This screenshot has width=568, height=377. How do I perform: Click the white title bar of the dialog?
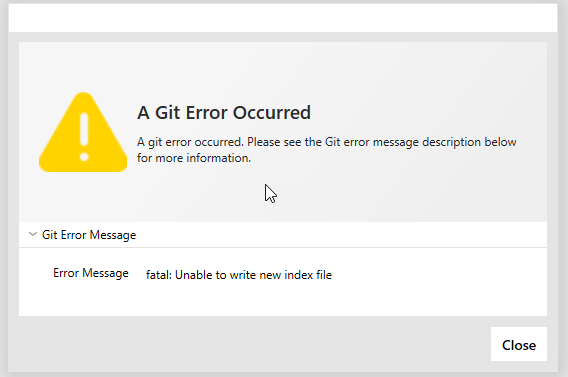[x=283, y=18]
